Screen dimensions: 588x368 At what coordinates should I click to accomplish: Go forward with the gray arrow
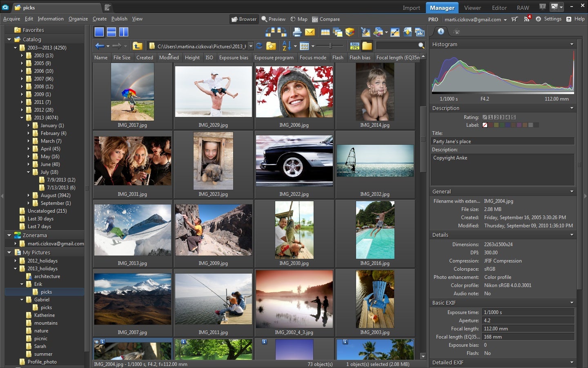(x=117, y=46)
